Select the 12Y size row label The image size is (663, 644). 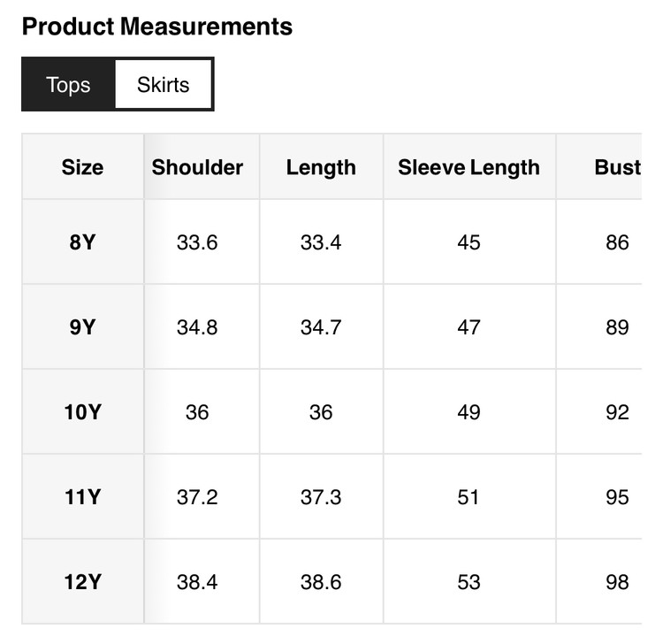[x=82, y=582]
